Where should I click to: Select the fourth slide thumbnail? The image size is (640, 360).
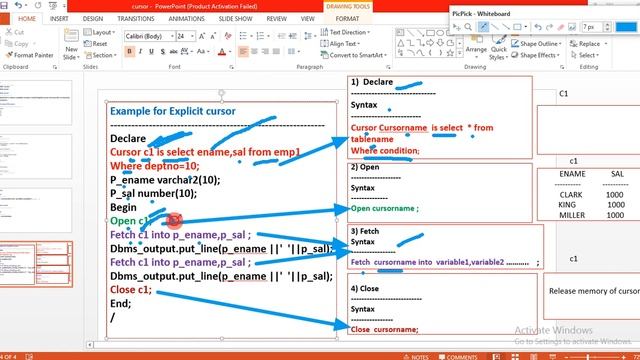click(36, 264)
